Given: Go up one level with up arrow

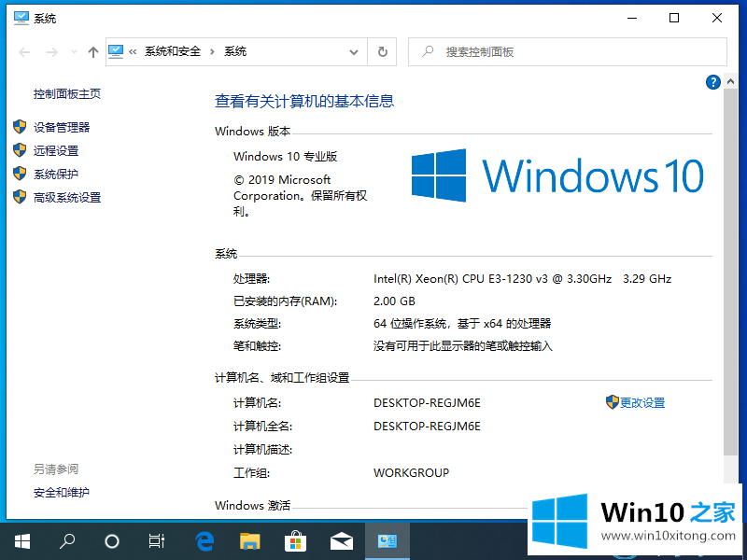Looking at the screenshot, I should click(93, 52).
